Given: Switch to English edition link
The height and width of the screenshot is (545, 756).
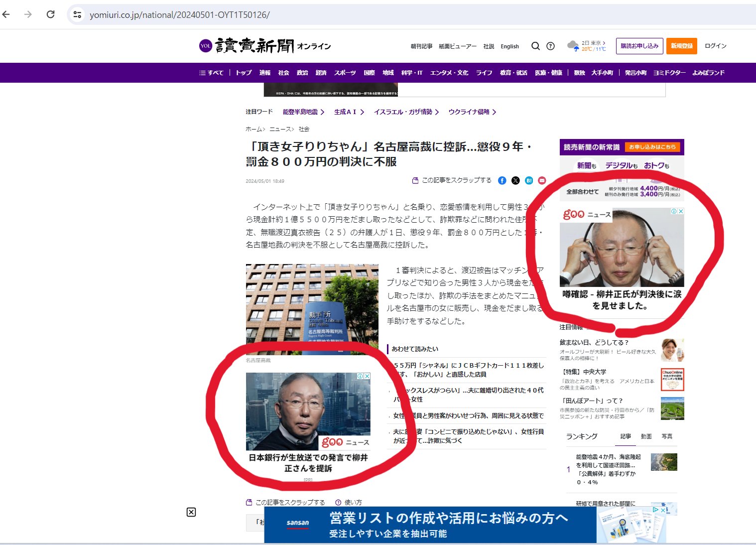Looking at the screenshot, I should pos(509,46).
